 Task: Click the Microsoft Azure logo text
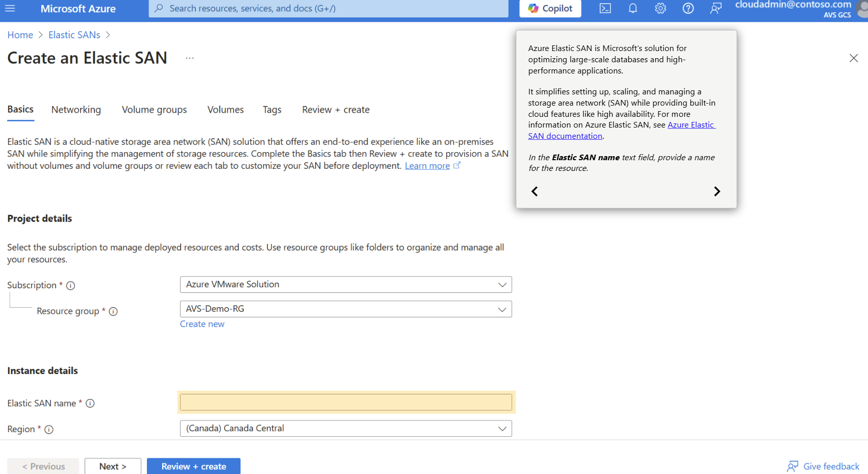click(x=78, y=9)
